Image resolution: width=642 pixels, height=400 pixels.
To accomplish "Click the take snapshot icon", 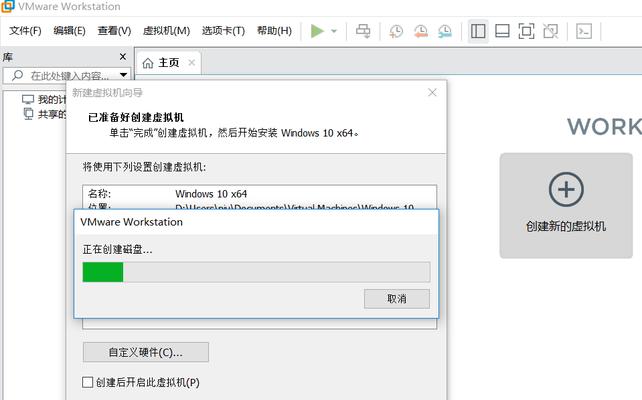I will tap(396, 31).
